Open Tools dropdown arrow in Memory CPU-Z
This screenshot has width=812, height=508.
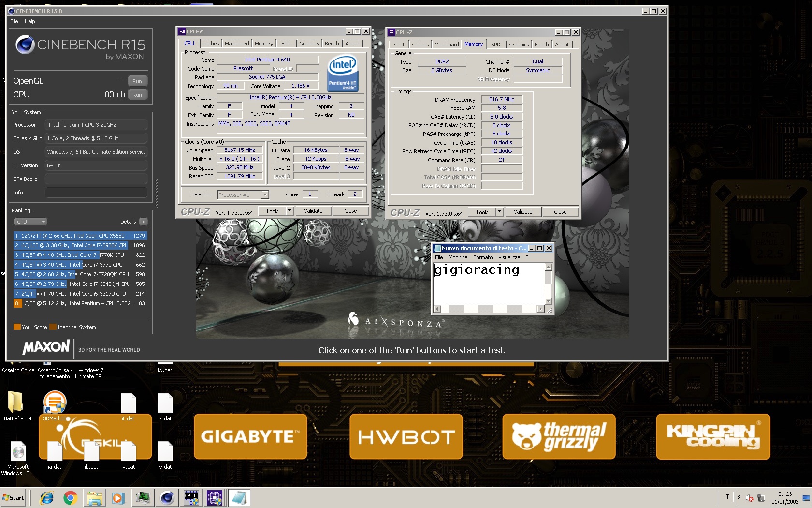(499, 212)
